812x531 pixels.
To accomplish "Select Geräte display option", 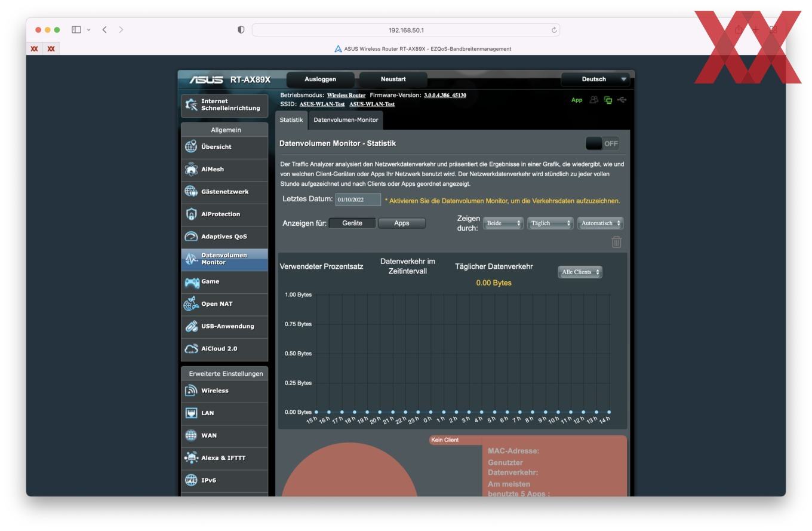I will pyautogui.click(x=352, y=223).
